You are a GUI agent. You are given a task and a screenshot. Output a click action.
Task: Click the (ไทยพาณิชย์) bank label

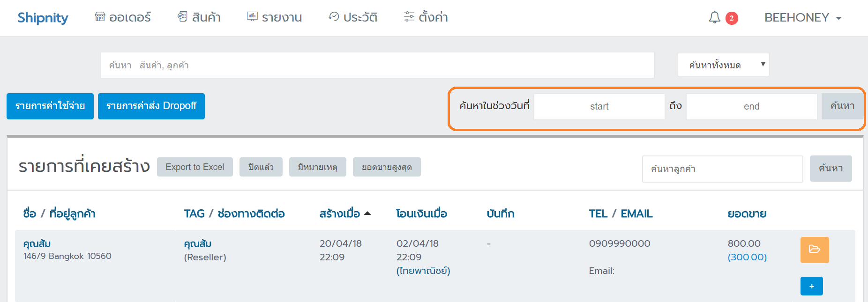point(423,271)
